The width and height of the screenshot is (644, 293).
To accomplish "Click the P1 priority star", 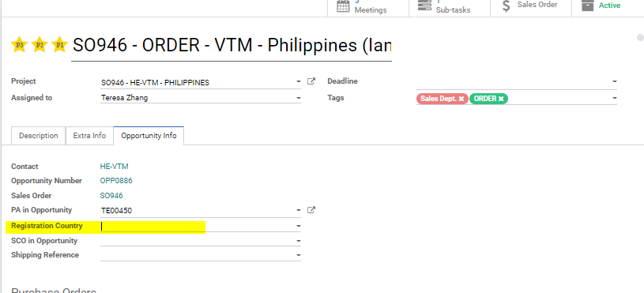I will click(x=60, y=44).
